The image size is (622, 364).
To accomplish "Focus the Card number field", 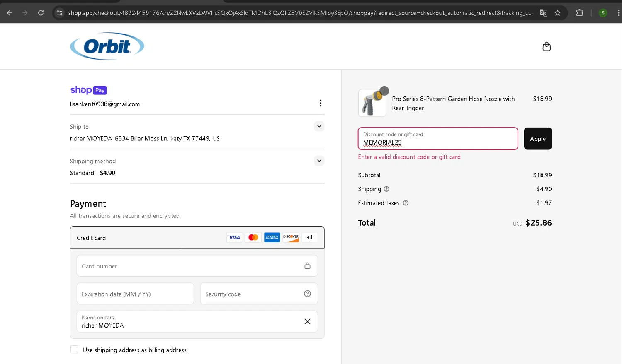I will tap(197, 265).
